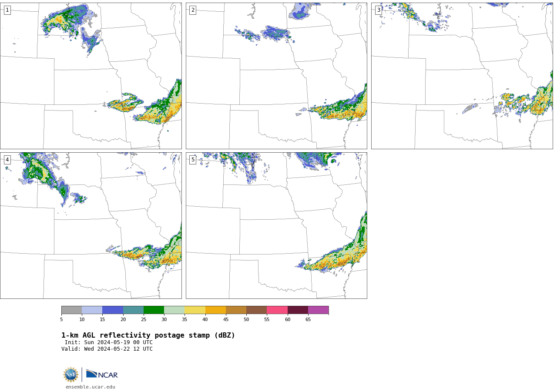Select the pale green 30-35 dBZ swatch
The height and width of the screenshot is (392, 557).
tap(174, 310)
